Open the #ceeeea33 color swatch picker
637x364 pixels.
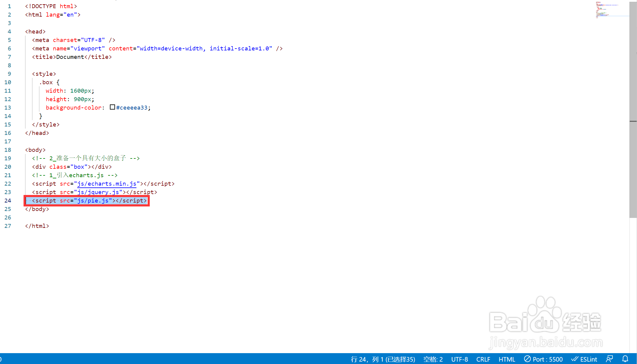point(112,107)
